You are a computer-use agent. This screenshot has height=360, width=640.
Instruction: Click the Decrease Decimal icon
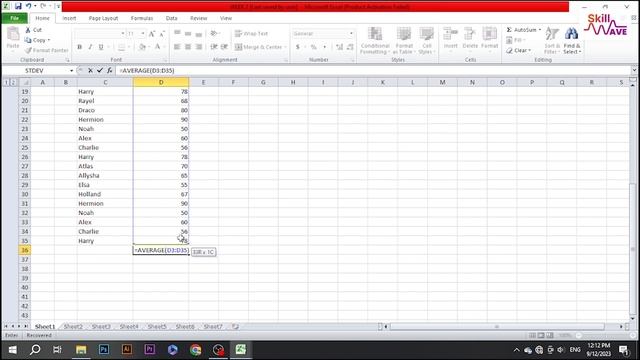click(x=350, y=47)
